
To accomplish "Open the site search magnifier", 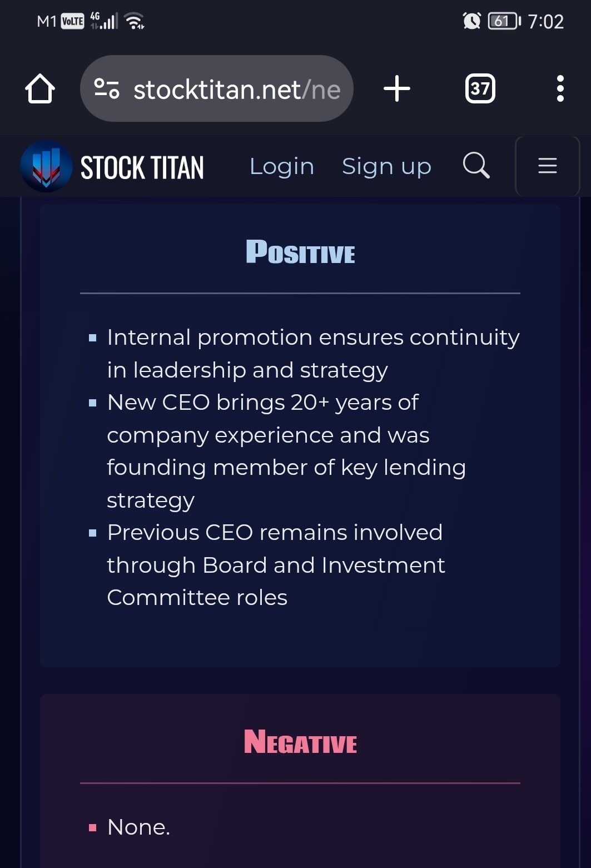I will click(x=476, y=165).
